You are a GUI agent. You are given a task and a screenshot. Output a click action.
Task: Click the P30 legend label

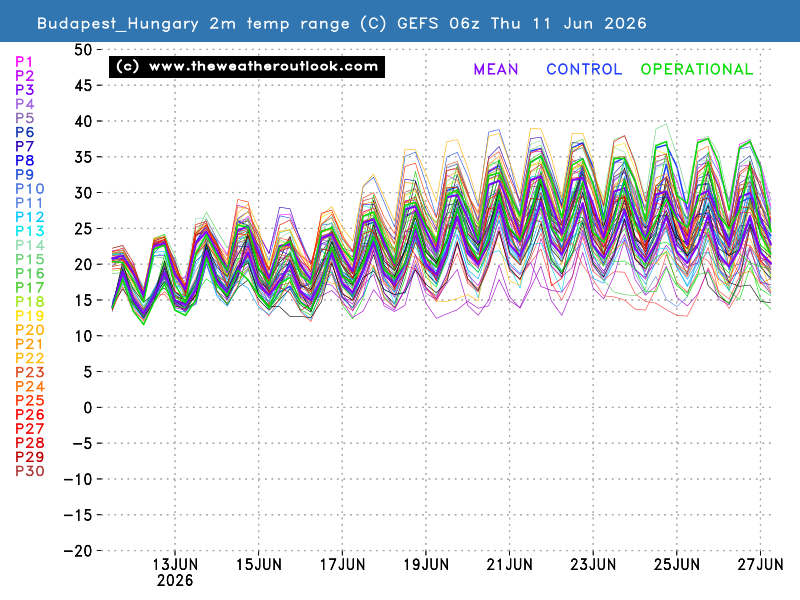30,471
